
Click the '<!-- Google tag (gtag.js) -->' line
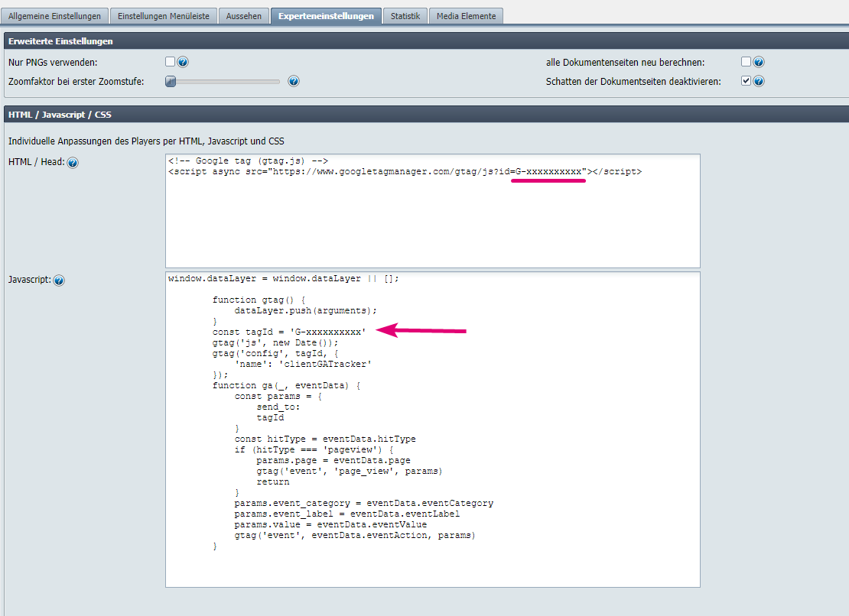pos(248,160)
